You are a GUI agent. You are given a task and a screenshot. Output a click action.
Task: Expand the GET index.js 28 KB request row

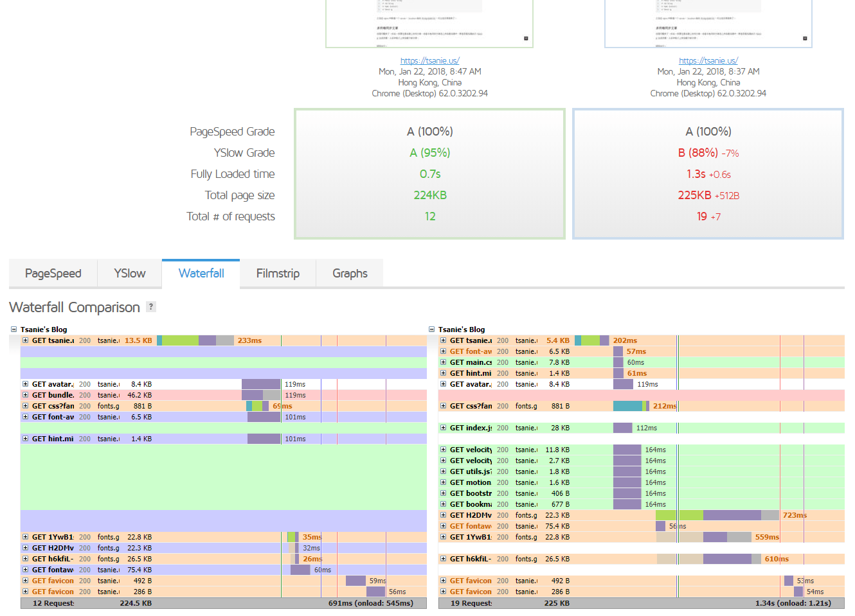tap(444, 428)
